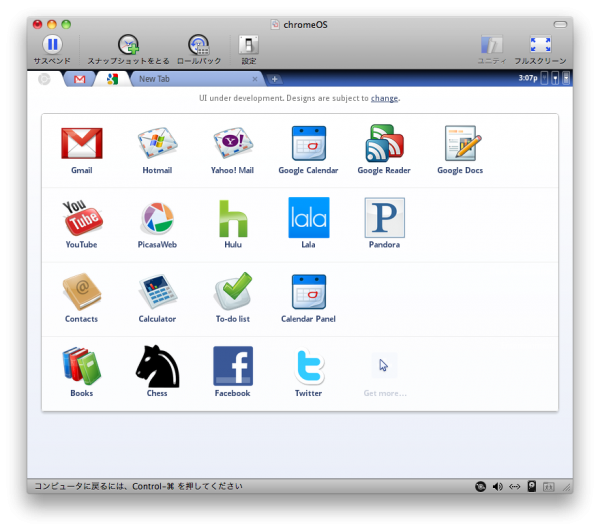Click the toolbar toggle pill in title bar
The image size is (600, 531).
(x=560, y=24)
